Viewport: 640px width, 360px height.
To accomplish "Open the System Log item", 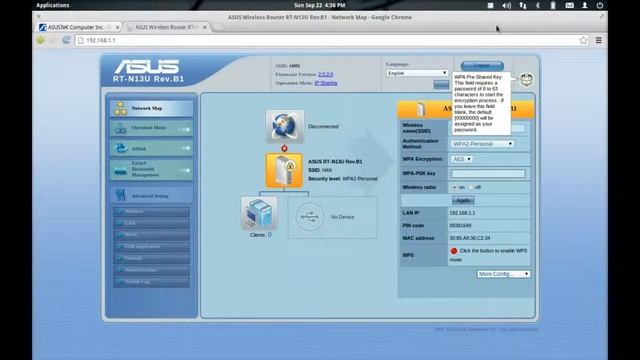I will tap(151, 282).
